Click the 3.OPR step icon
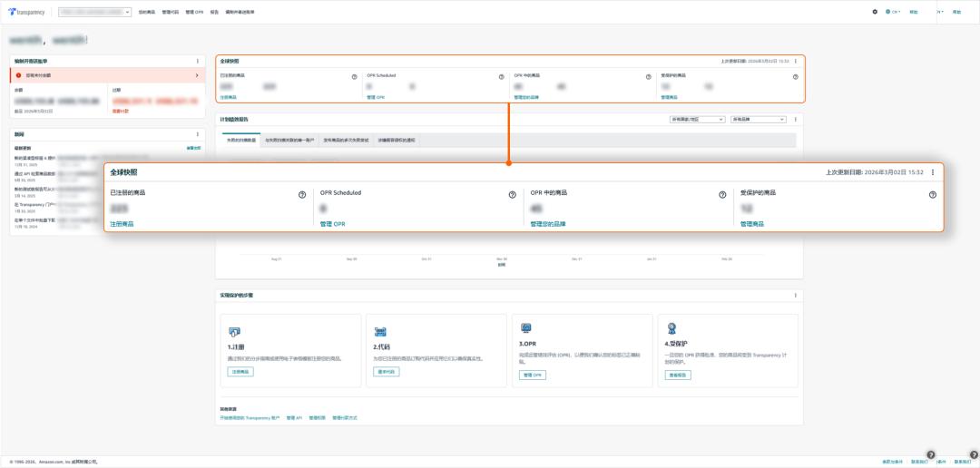Image resolution: width=980 pixels, height=468 pixels. [x=526, y=329]
